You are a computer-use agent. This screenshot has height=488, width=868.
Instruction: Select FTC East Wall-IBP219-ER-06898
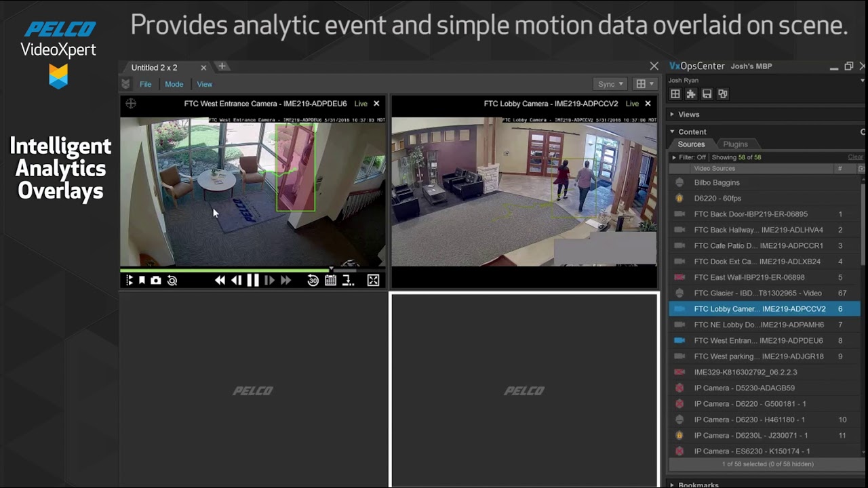tap(764, 277)
